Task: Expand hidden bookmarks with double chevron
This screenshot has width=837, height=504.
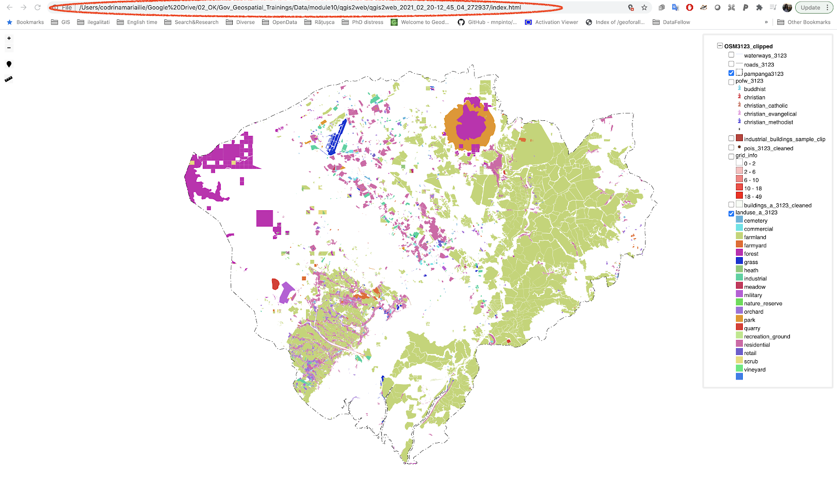Action: coord(766,22)
